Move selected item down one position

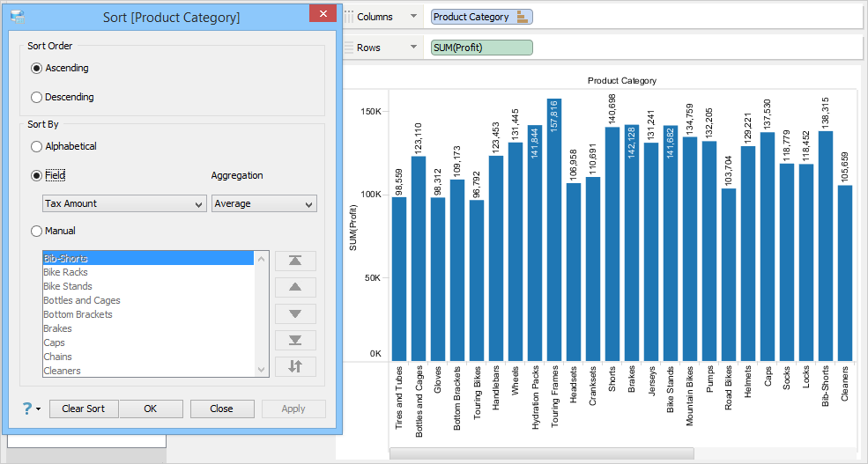(295, 313)
